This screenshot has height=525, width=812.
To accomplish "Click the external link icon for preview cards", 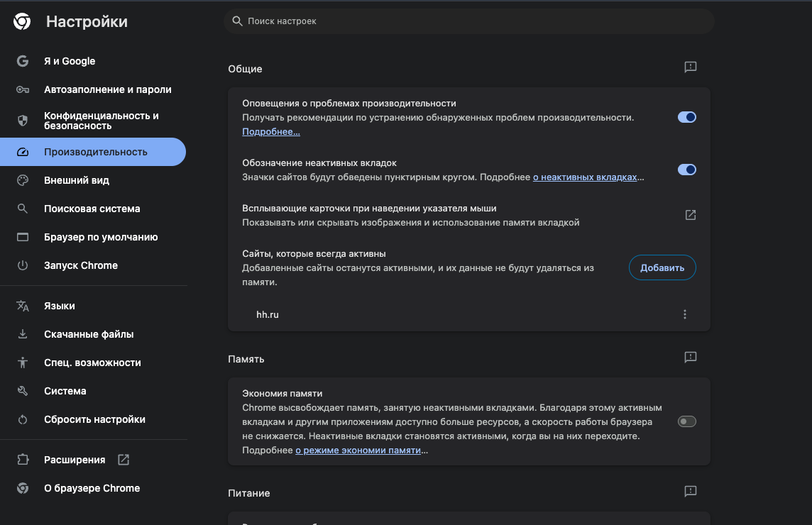I will point(690,214).
